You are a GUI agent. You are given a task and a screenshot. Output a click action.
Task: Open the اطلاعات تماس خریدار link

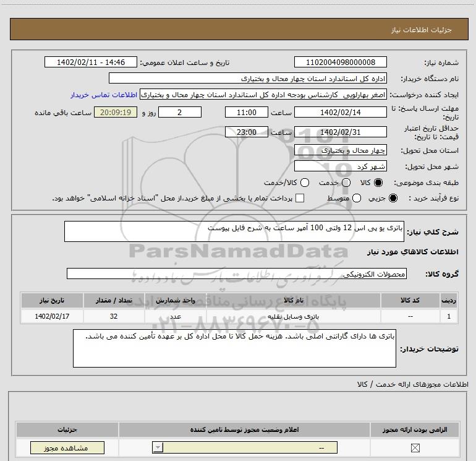(x=104, y=95)
